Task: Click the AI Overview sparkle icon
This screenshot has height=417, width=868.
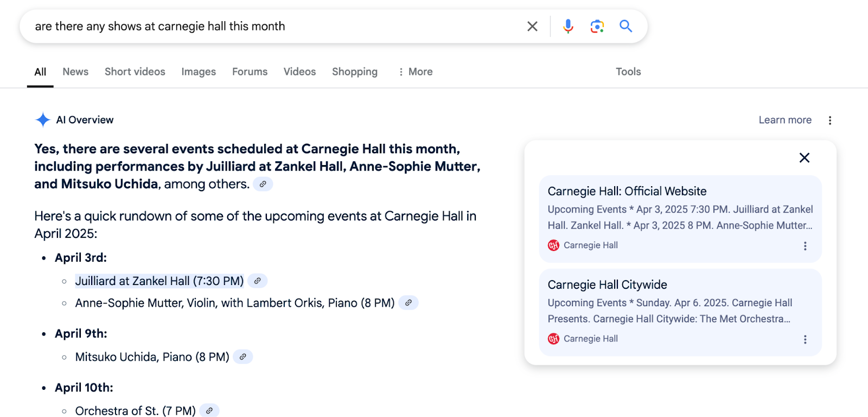Action: [x=43, y=120]
